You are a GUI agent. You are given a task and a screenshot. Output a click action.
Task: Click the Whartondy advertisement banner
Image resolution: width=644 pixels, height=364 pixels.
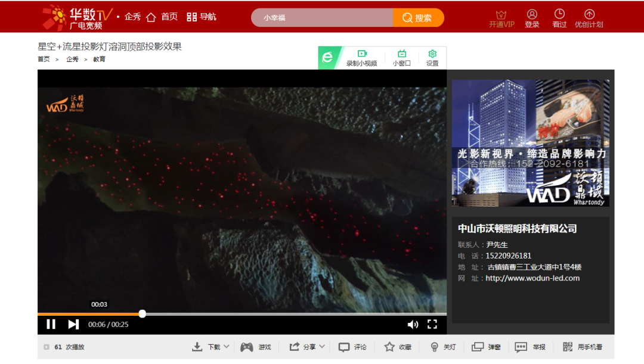(x=530, y=143)
